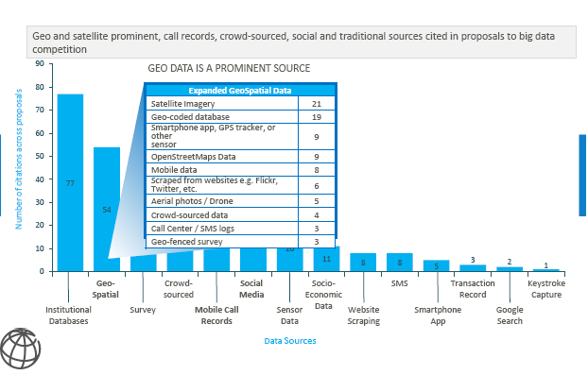Click the Website Scraping bar labeled 8

pos(363,263)
